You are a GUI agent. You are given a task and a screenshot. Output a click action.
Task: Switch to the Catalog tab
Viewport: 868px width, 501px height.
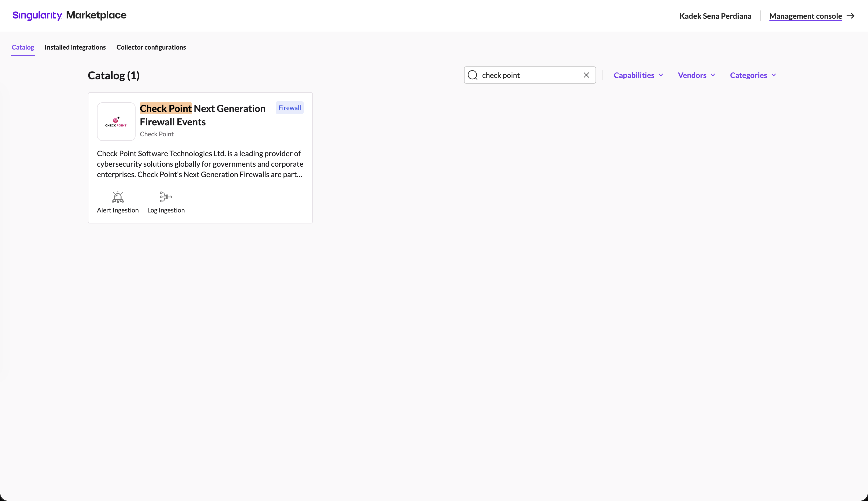click(x=23, y=47)
